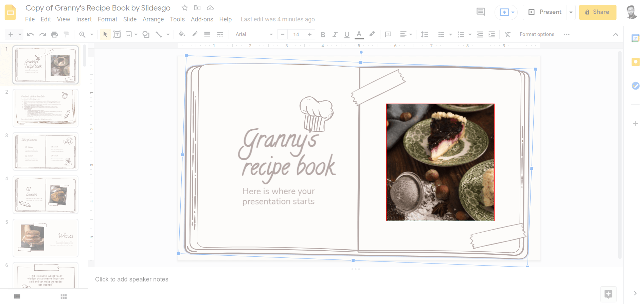Open the Shape tool
Image resolution: width=644 pixels, height=307 pixels.
pos(146,34)
